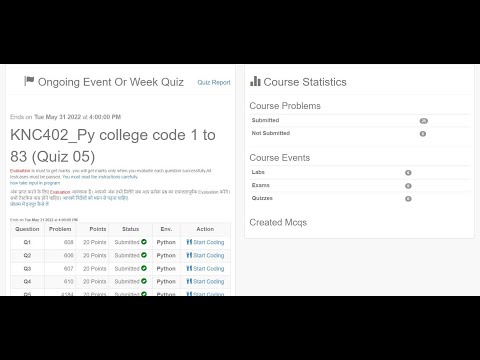Click problem number 606 in Q2 row

pos(68,255)
